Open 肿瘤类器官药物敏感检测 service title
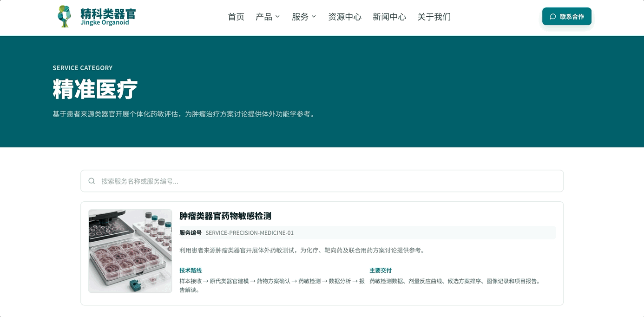This screenshot has height=317, width=644. tap(225, 216)
